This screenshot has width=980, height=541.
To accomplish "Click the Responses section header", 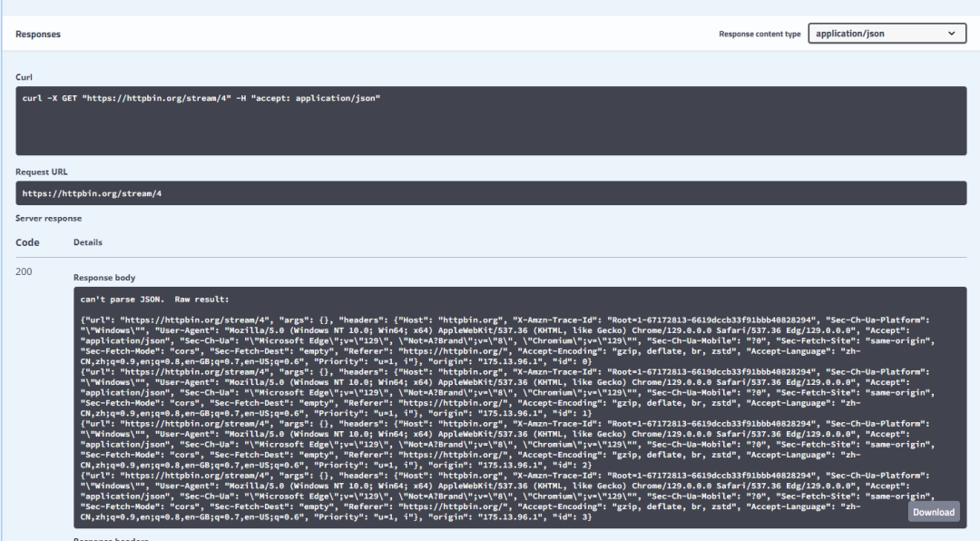I will (38, 34).
